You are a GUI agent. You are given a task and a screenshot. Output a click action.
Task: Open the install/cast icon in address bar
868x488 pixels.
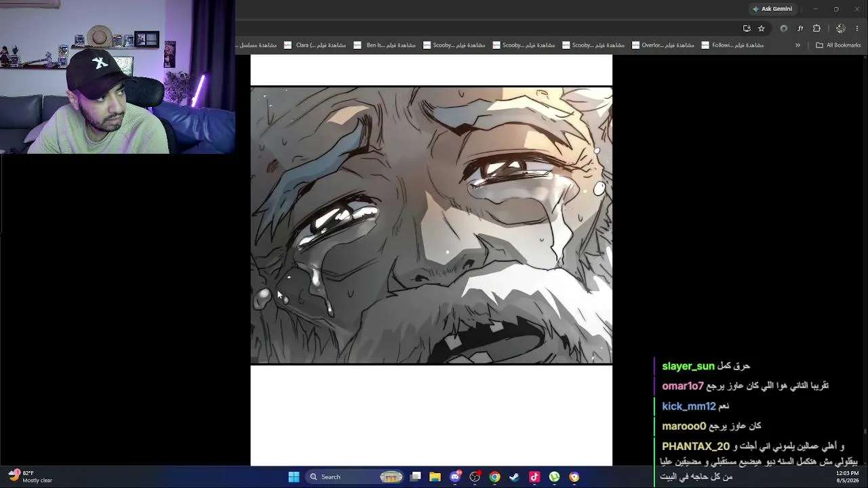click(747, 28)
